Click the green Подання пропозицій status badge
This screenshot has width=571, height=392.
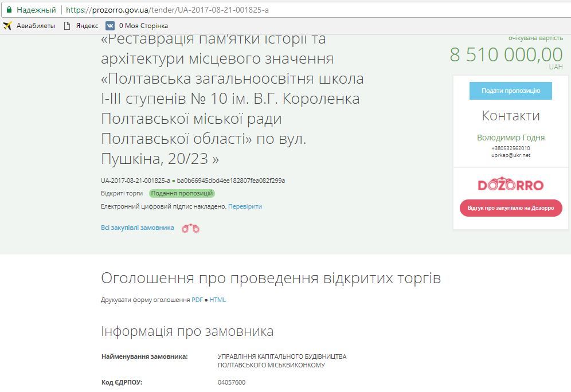182,193
